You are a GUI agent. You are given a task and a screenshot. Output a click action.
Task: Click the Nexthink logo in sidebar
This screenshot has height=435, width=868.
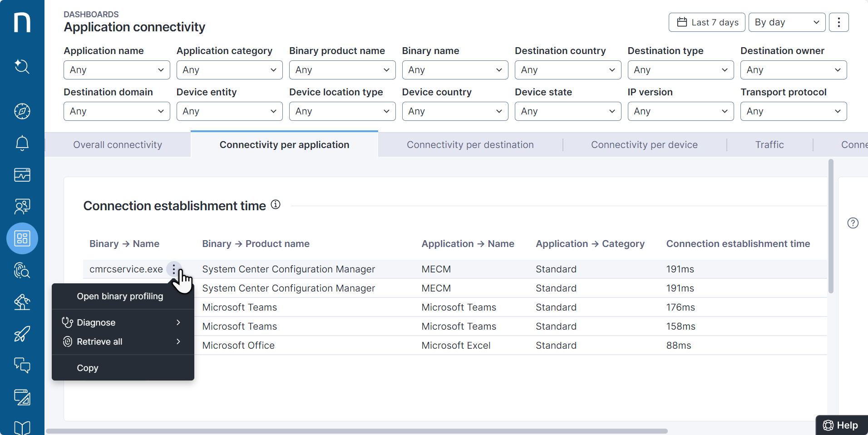coord(22,23)
